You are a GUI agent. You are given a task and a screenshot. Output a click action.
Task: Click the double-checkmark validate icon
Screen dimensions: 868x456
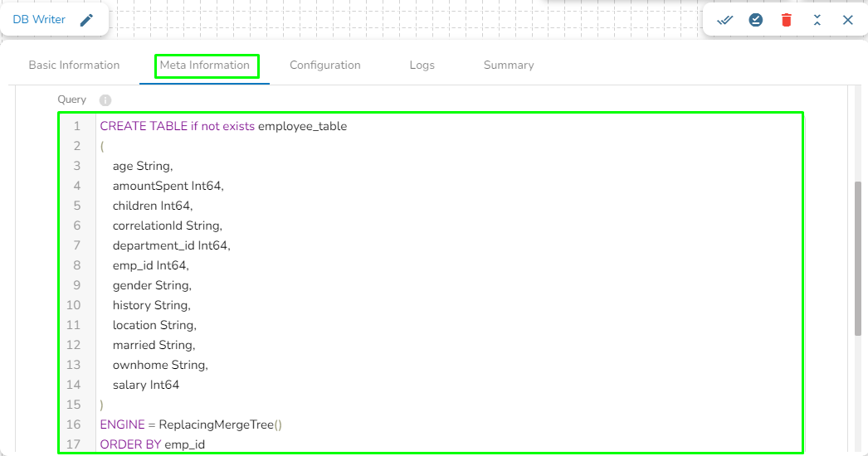724,21
